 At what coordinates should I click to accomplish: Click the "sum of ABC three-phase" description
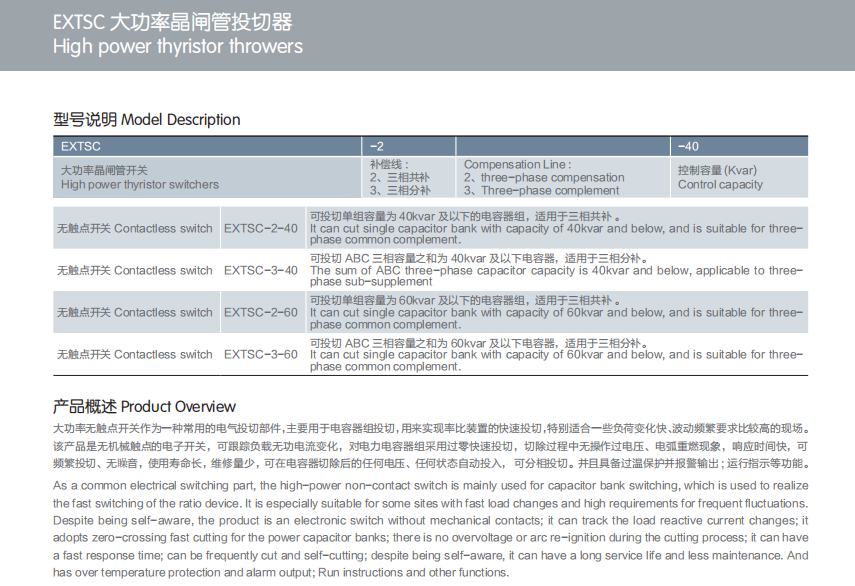pyautogui.click(x=555, y=271)
